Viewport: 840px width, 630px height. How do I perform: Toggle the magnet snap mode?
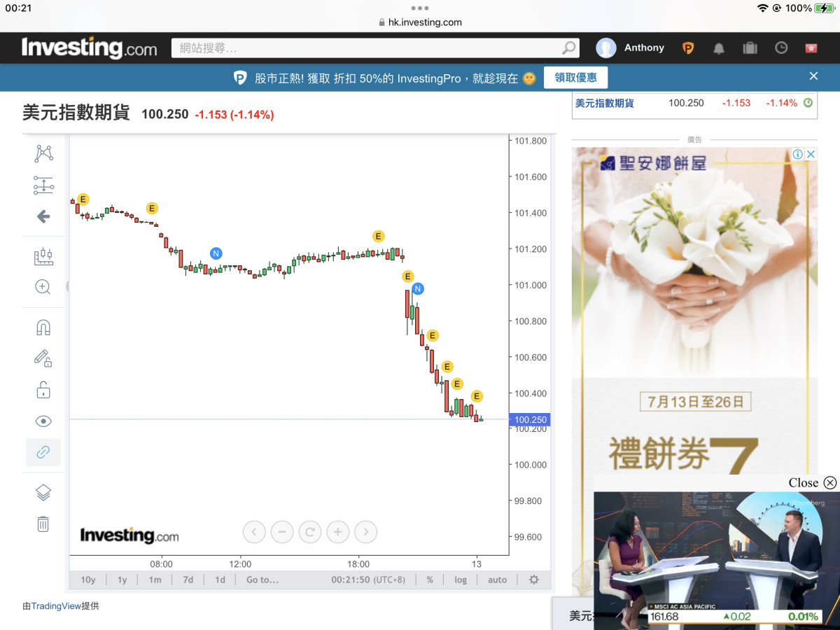pyautogui.click(x=43, y=328)
